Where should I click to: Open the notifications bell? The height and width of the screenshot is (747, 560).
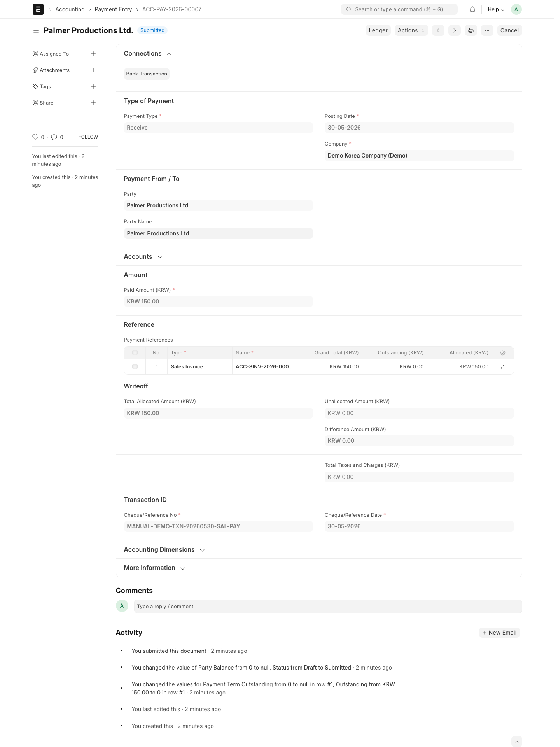pos(472,9)
